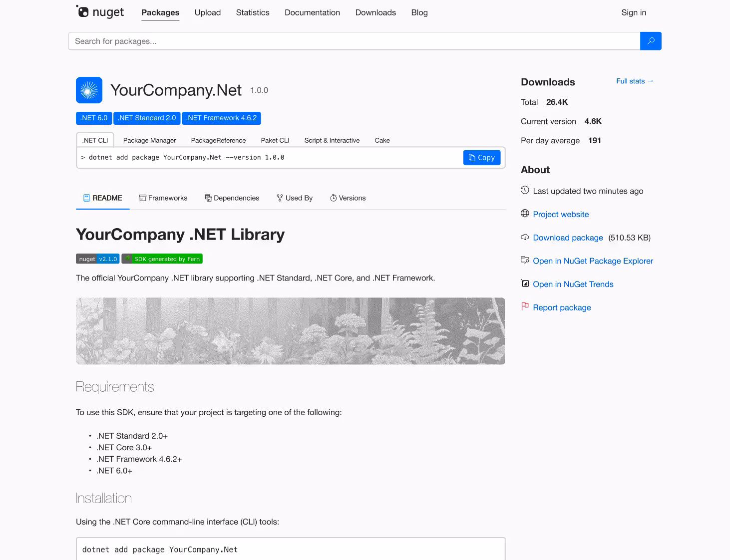The width and height of the screenshot is (730, 560).
Task: Click the magnifier search button
Action: (x=651, y=41)
